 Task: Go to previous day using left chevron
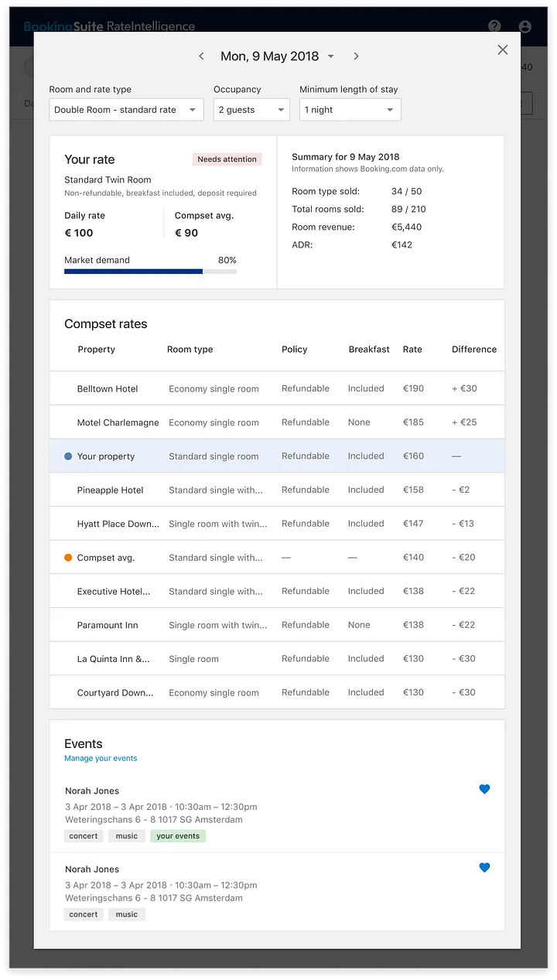pos(202,56)
